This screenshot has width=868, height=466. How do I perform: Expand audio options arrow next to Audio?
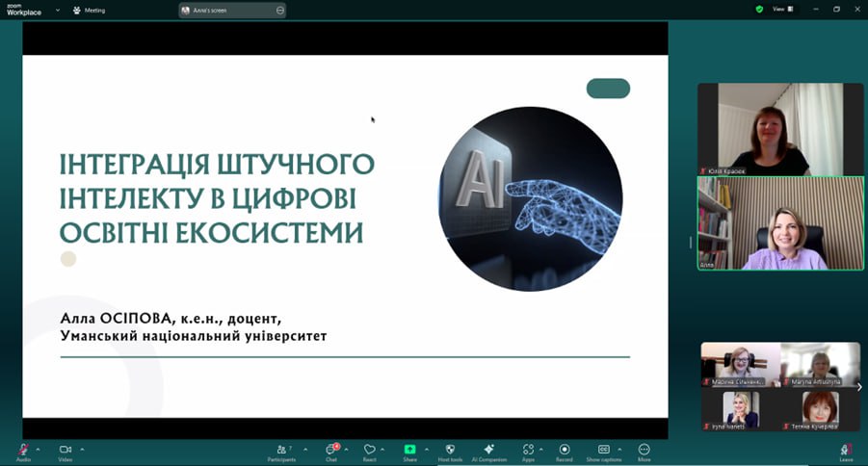39,449
